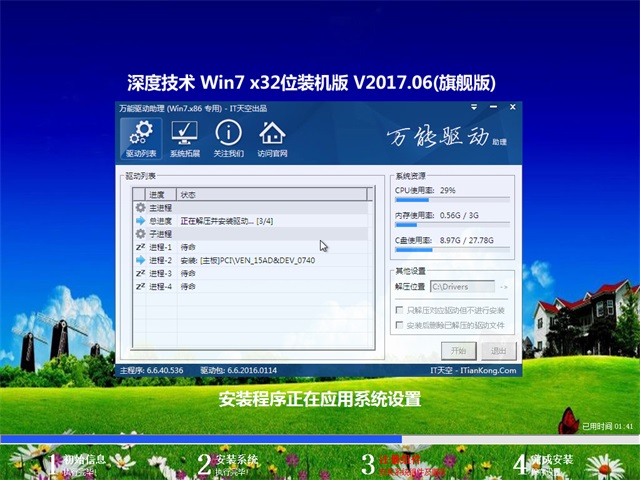The image size is (640, 480).
Task: Click the CPU使用率 progress bar
Action: (452, 200)
